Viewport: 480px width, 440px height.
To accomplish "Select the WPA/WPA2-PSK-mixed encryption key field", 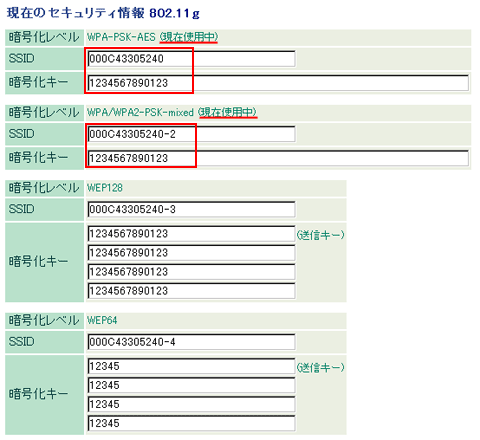I will coord(278,158).
